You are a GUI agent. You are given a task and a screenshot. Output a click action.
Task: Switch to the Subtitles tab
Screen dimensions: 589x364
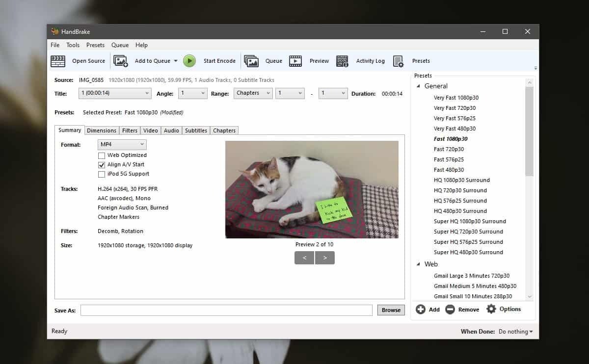(x=196, y=130)
